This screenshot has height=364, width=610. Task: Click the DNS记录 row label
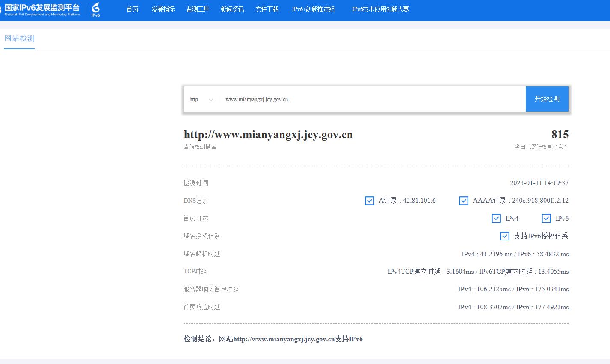pos(196,201)
